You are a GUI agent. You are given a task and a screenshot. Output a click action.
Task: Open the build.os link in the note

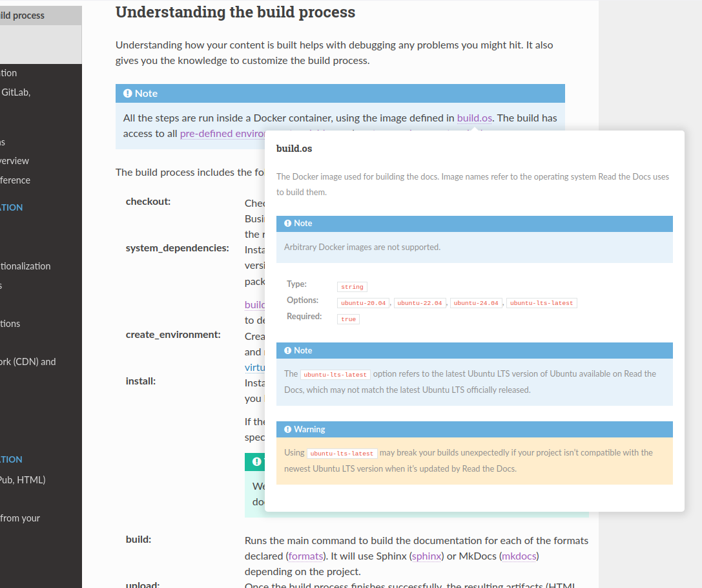[x=475, y=118]
